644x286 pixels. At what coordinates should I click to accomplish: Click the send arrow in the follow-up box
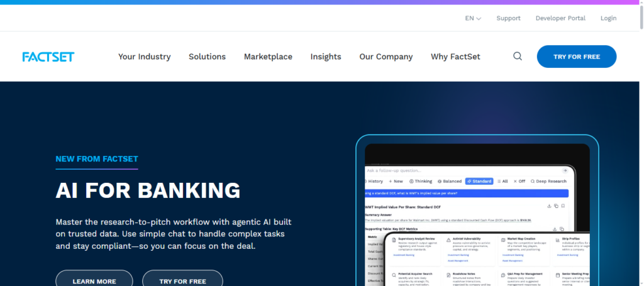(x=565, y=170)
